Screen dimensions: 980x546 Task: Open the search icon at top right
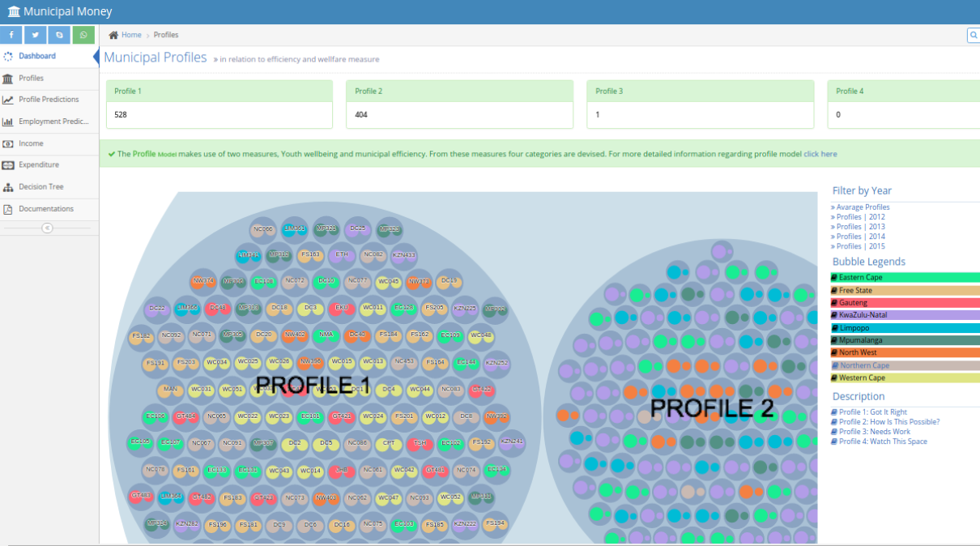coord(974,35)
